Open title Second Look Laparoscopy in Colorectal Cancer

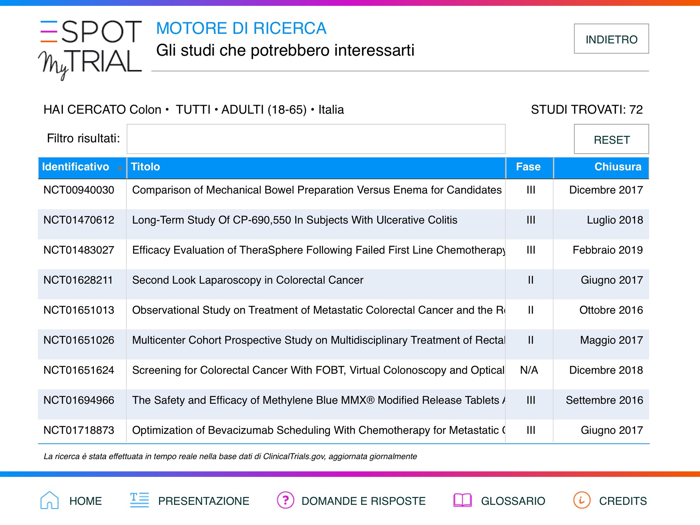click(248, 280)
